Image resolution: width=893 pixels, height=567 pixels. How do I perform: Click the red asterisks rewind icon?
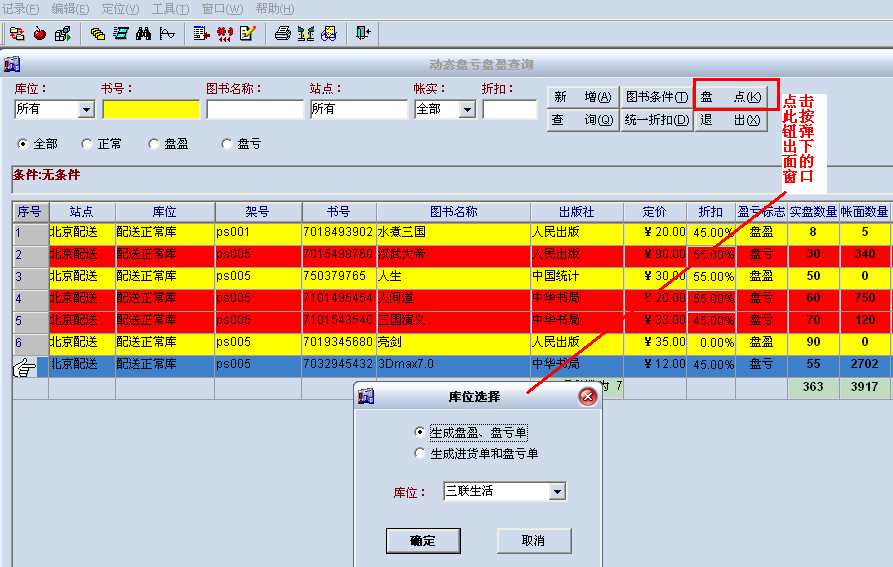click(224, 34)
